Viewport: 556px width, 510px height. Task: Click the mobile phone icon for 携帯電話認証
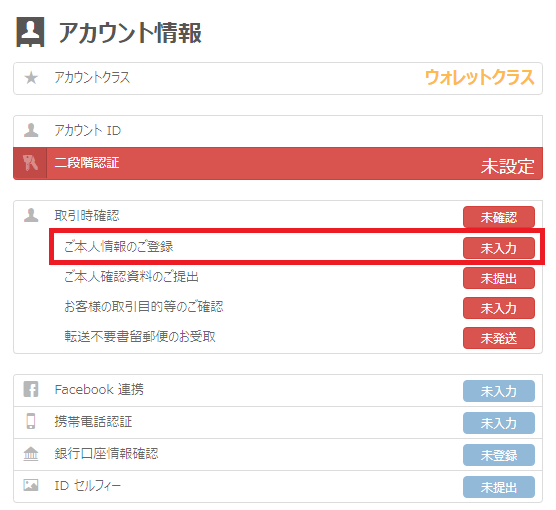tap(31, 421)
